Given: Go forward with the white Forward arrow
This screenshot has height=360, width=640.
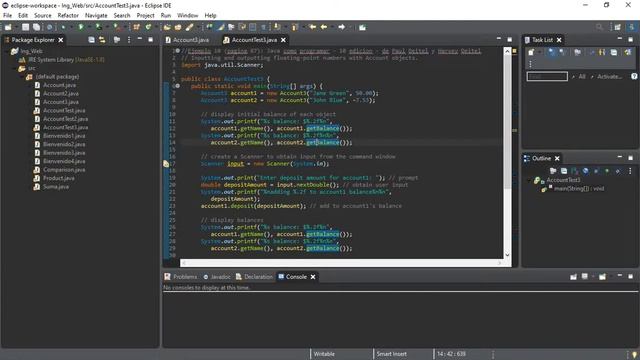Looking at the screenshot, I should [x=342, y=27].
